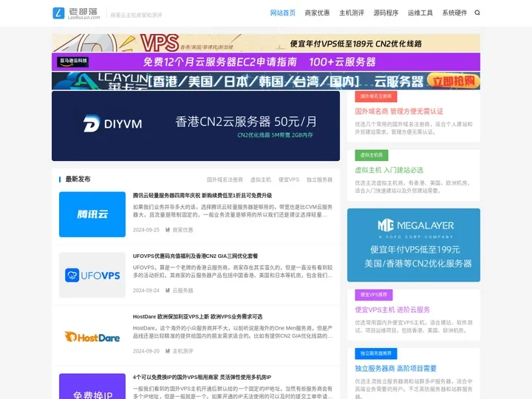Open 便宜VPS主机 进阶云服务 link
The width and height of the screenshot is (532, 399).
point(392,310)
